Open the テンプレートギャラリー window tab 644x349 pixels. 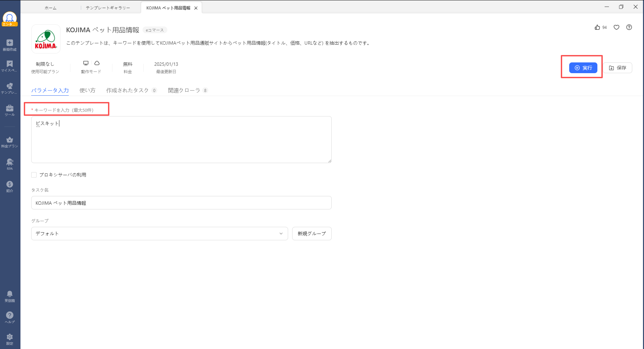108,8
